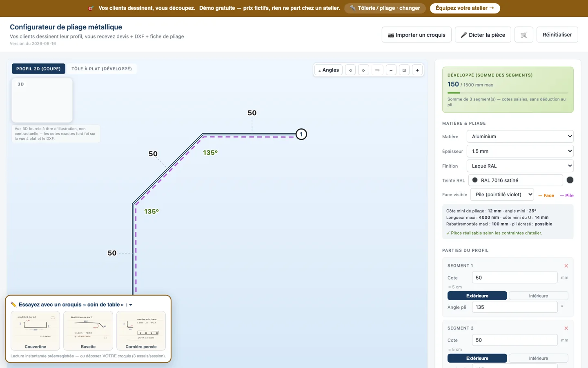Viewport: 588px width, 368px height.
Task: Open the Épaisseur dropdown
Action: click(520, 151)
